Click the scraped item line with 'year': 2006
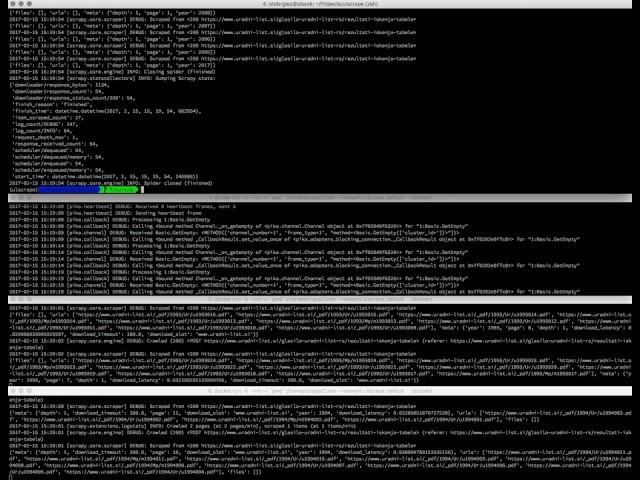This screenshot has width=640, height=480. pos(112,39)
